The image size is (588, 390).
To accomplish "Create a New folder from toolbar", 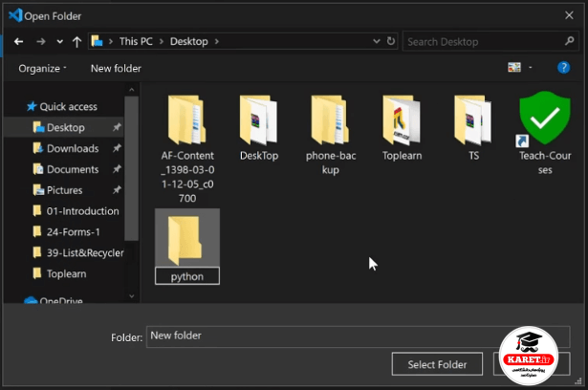I will click(116, 68).
